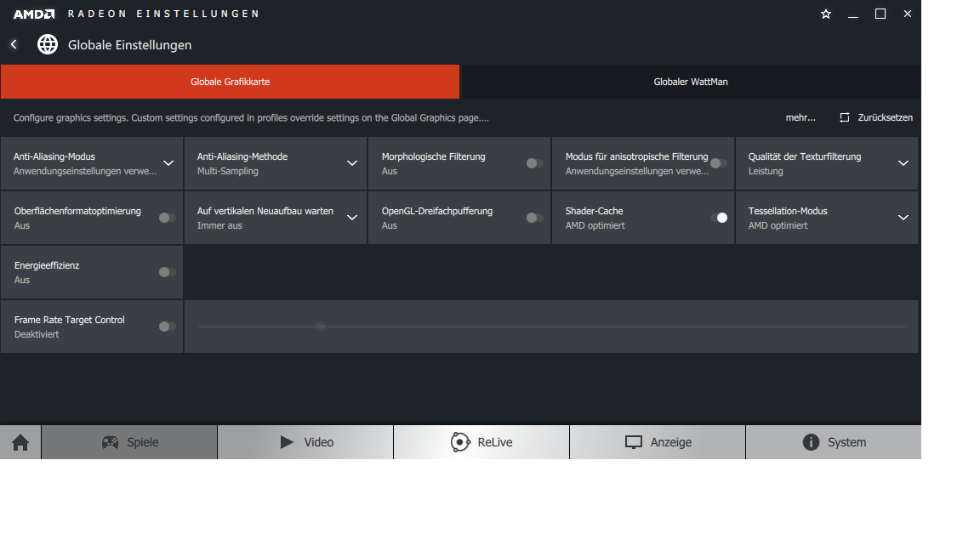The image size is (980, 551).
Task: Open the ReLive section
Action: click(x=481, y=442)
